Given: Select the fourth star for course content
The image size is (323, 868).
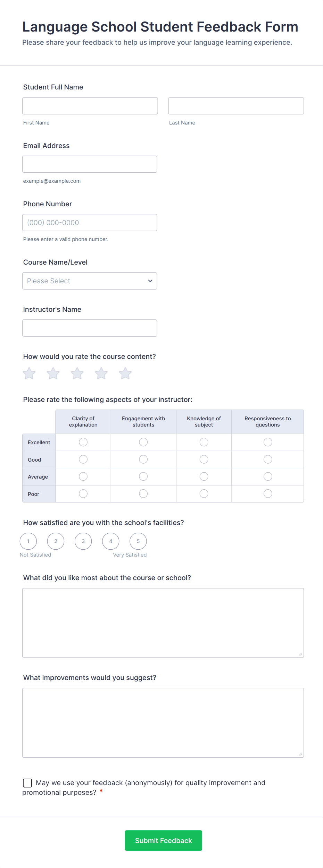Looking at the screenshot, I should tap(101, 373).
